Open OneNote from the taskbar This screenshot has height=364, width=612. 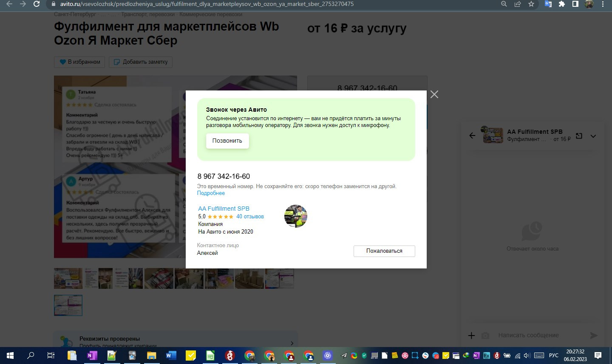tap(92, 356)
